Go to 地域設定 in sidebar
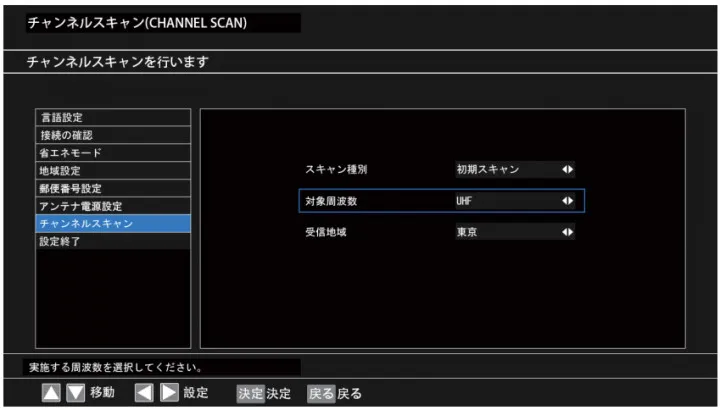 pos(112,171)
